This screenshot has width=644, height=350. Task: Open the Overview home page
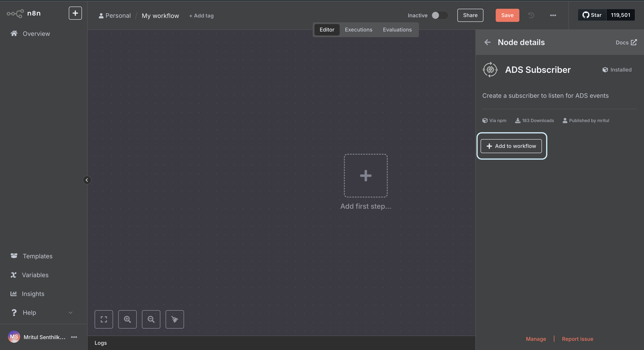pos(36,34)
